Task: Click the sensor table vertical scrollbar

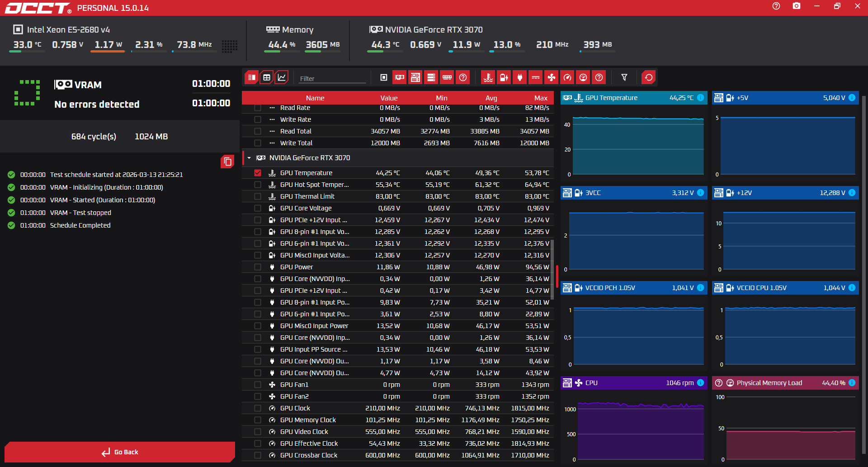Action: (552, 269)
